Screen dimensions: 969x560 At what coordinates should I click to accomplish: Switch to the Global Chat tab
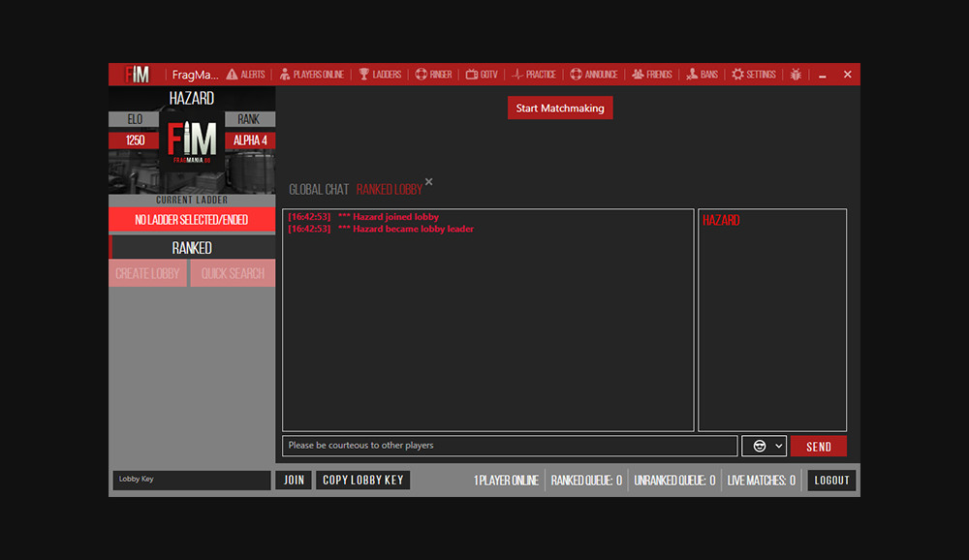tap(319, 189)
